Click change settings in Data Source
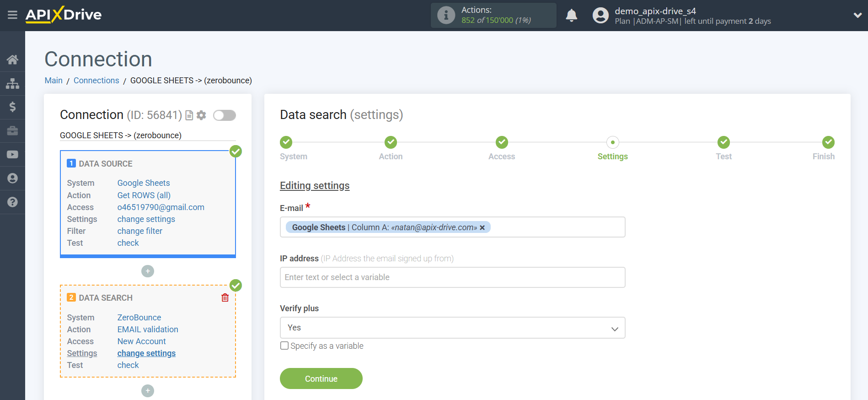 pyautogui.click(x=146, y=219)
